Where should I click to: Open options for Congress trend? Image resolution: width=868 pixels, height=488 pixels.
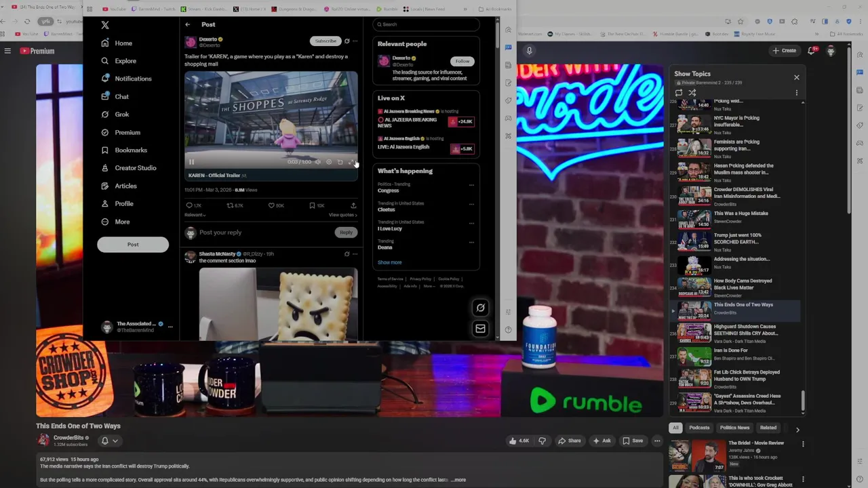[x=471, y=185]
